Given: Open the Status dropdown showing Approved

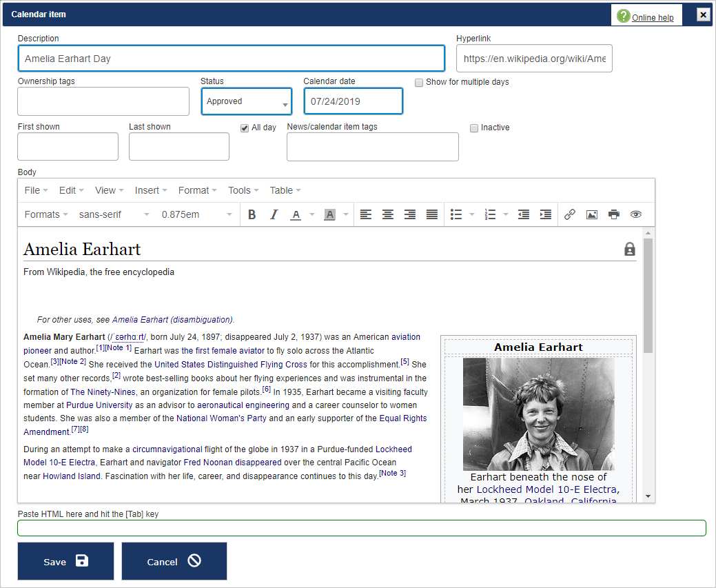Looking at the screenshot, I should 247,101.
